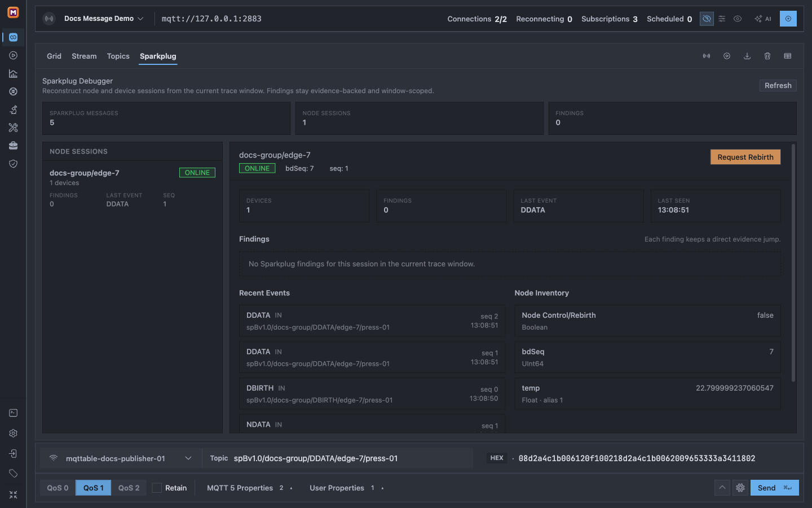Open the settings gear in sidebar
Viewport: 812px width, 508px height.
13,433
